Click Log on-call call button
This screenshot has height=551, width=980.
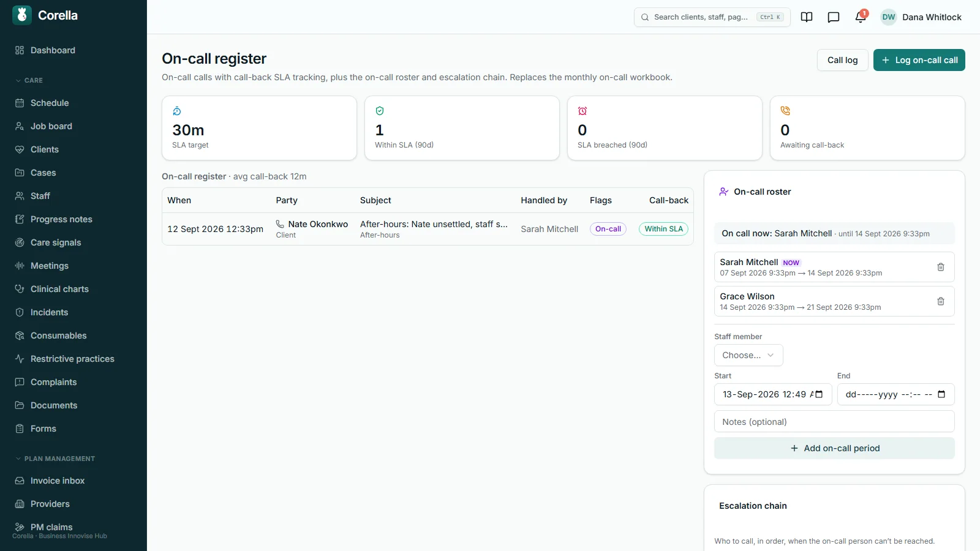coord(919,60)
